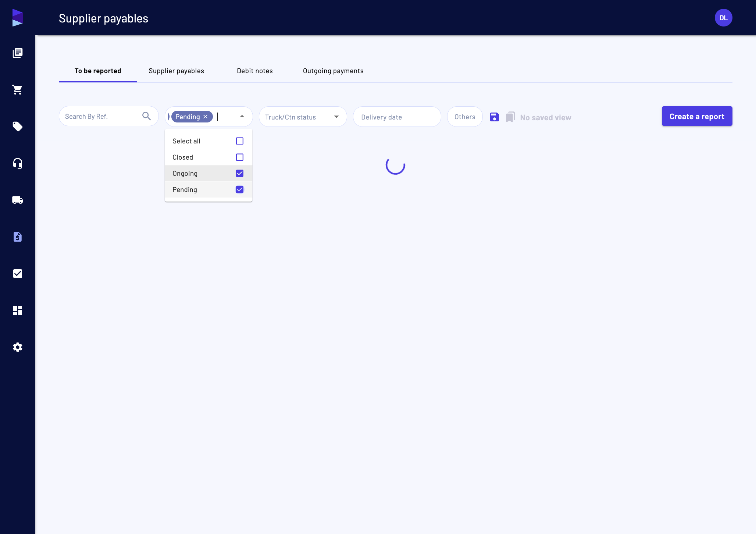Switch to the To be reported tab
The height and width of the screenshot is (534, 756).
[98, 71]
